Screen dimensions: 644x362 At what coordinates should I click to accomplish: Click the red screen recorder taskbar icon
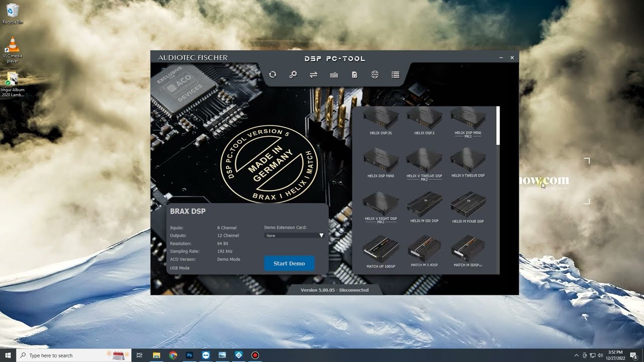pyautogui.click(x=255, y=355)
